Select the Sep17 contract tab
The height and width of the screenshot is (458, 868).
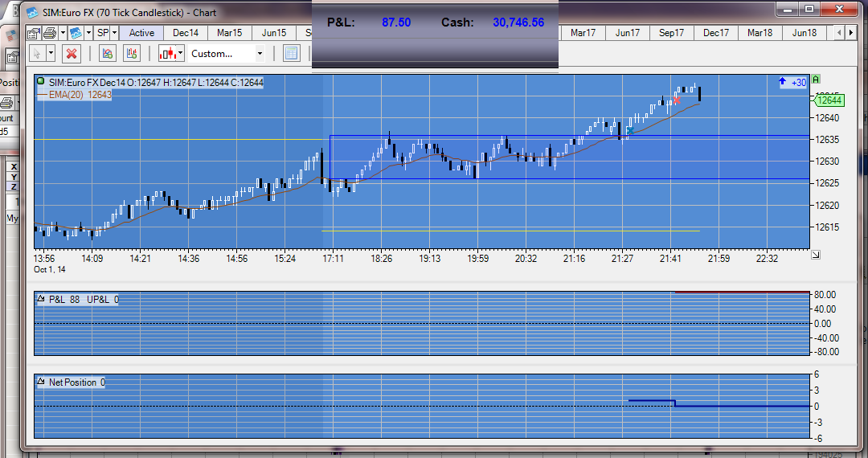tap(671, 33)
